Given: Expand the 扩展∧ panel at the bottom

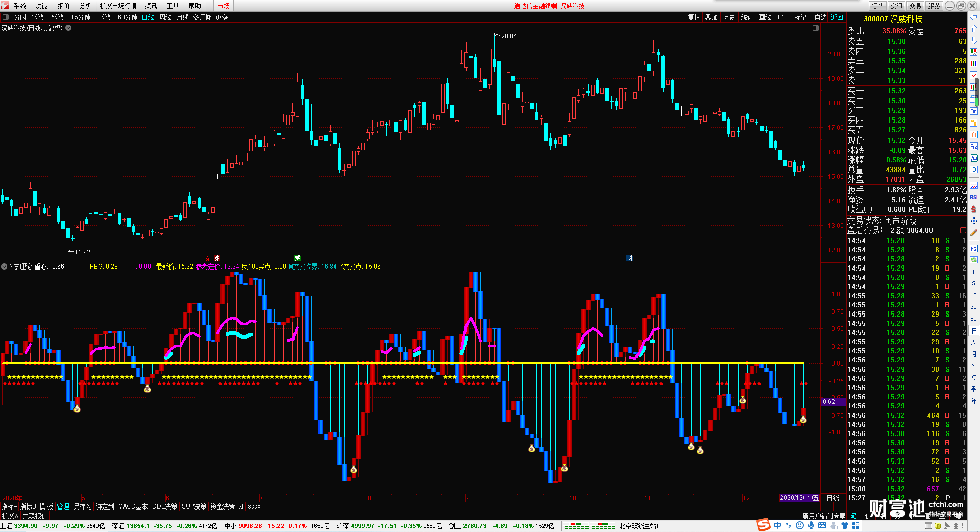Looking at the screenshot, I should click(x=10, y=516).
